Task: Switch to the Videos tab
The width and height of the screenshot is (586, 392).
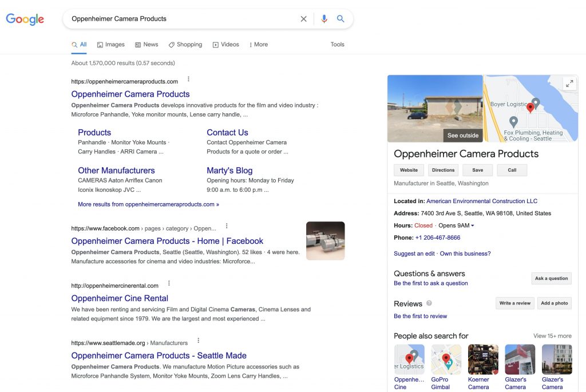Action: pyautogui.click(x=225, y=45)
